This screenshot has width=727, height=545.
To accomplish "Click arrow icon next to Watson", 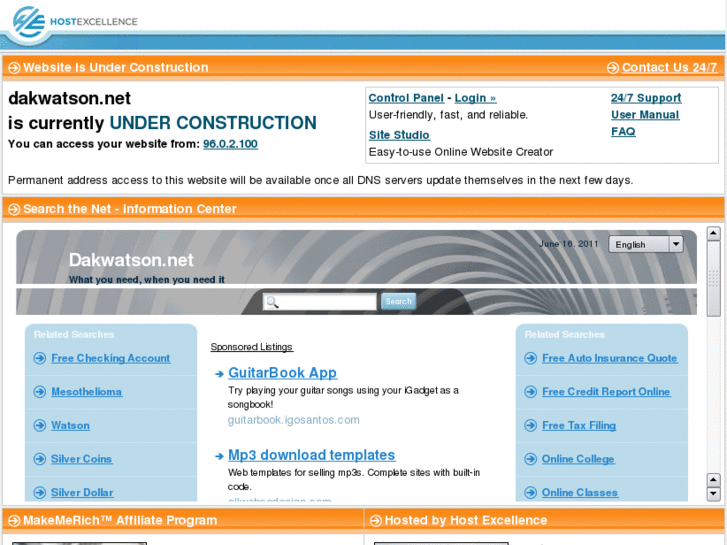I will coord(40,425).
